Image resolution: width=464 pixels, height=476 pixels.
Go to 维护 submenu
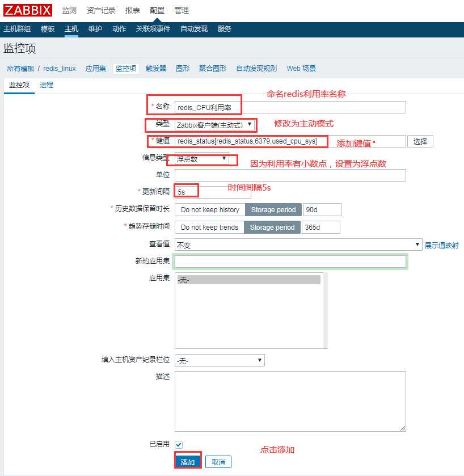[x=95, y=29]
